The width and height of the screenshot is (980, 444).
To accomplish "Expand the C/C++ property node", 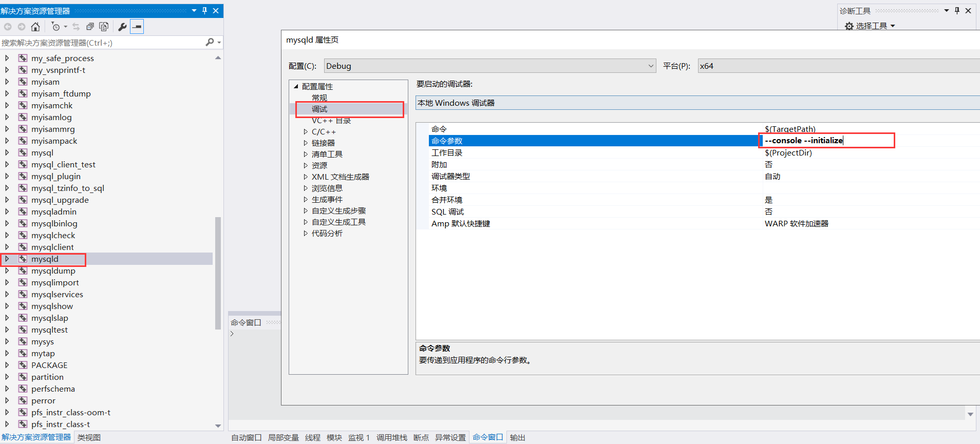I will [x=306, y=132].
